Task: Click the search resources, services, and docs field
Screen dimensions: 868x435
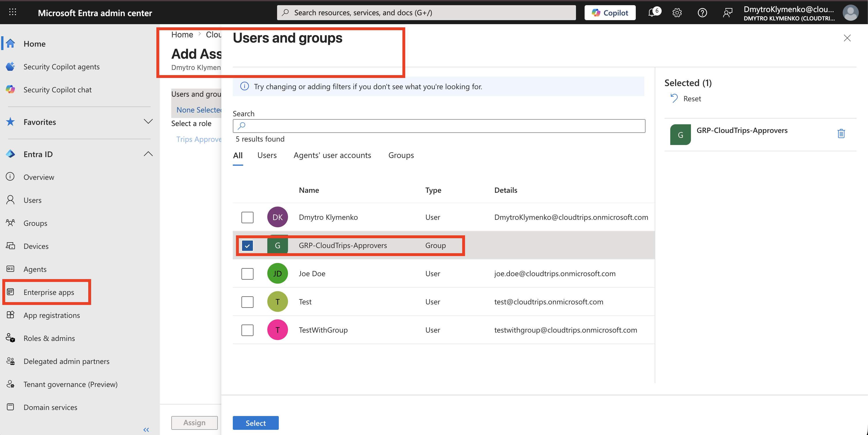Action: pyautogui.click(x=426, y=13)
